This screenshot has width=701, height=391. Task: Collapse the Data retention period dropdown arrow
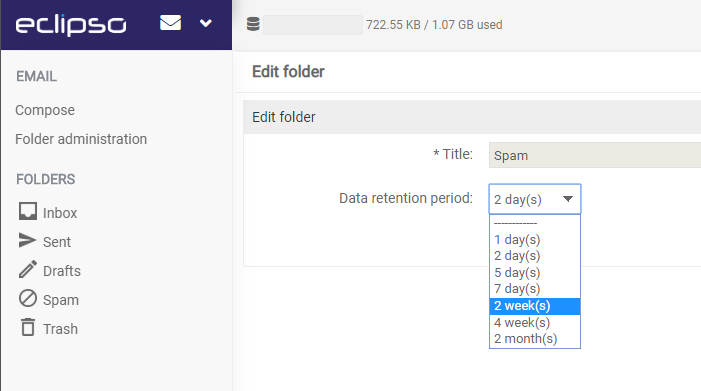click(568, 199)
